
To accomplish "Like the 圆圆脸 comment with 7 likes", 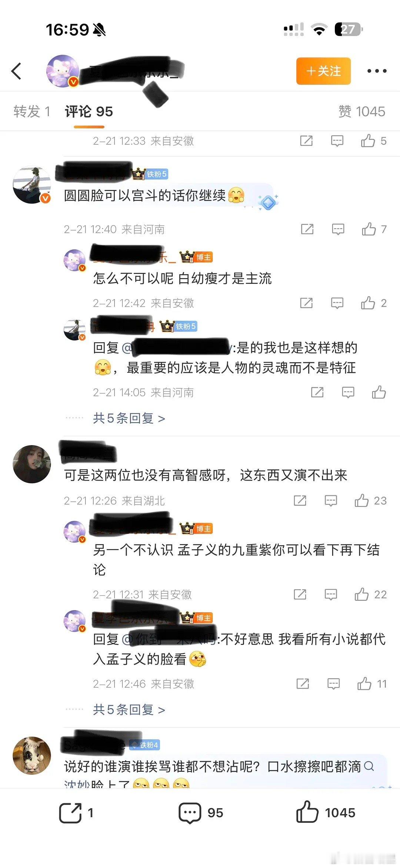I will [369, 229].
